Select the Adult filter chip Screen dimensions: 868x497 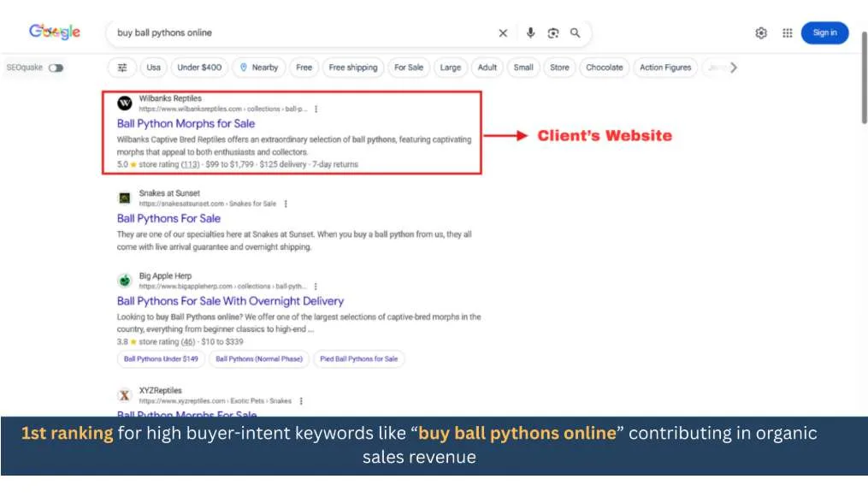pyautogui.click(x=487, y=68)
